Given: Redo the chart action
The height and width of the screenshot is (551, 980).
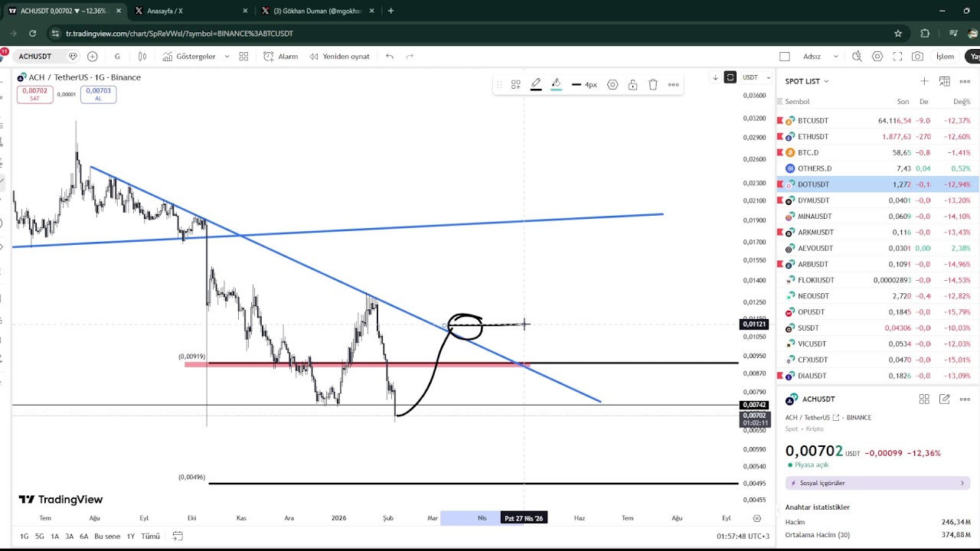Looking at the screenshot, I should click(410, 57).
